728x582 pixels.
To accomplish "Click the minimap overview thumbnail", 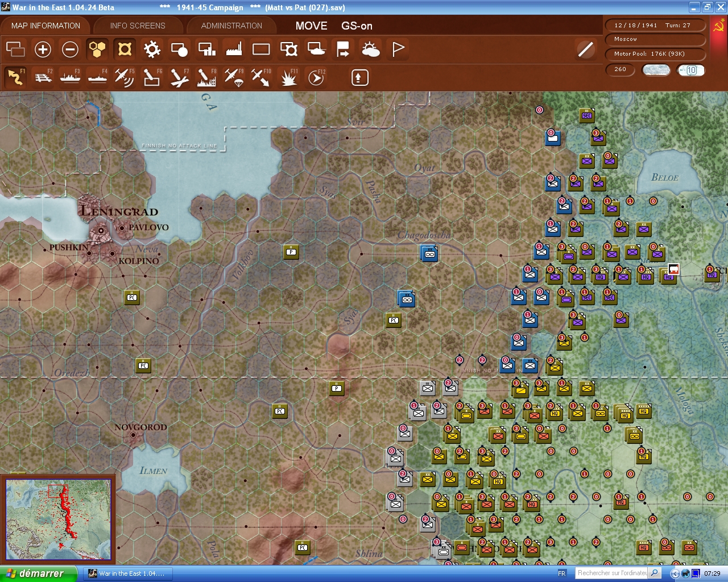I will [x=59, y=519].
